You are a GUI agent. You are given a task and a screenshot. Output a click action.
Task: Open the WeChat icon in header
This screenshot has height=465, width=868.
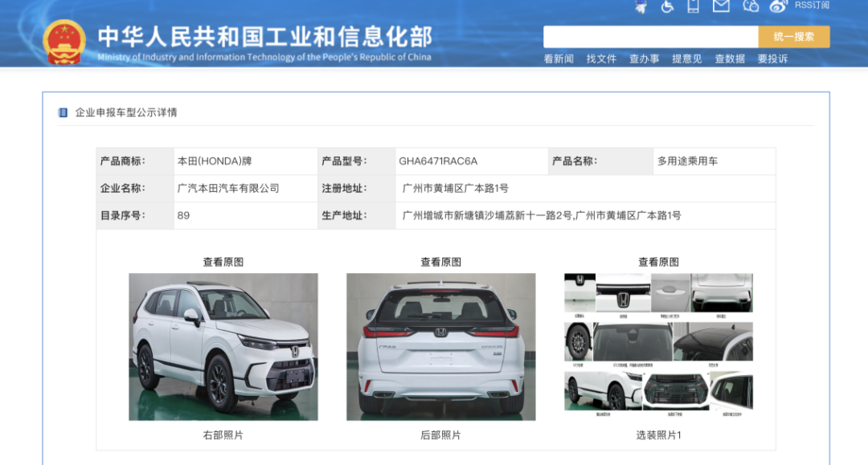point(751,6)
